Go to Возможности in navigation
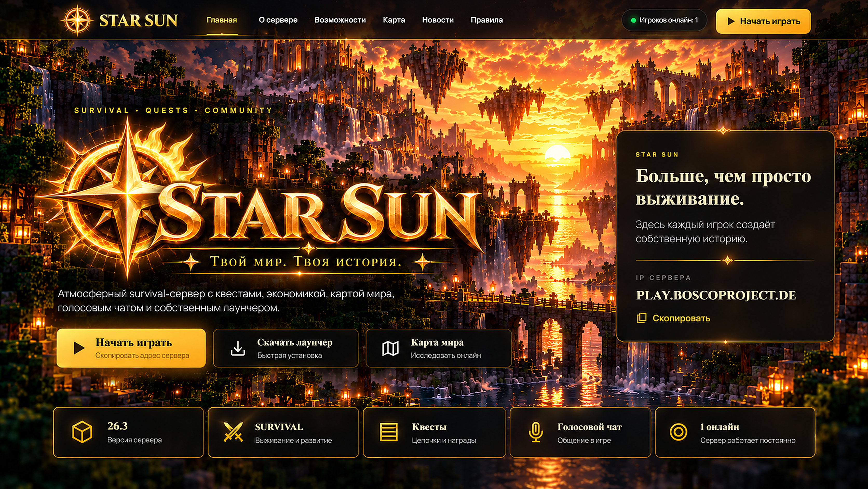868x489 pixels. 340,20
